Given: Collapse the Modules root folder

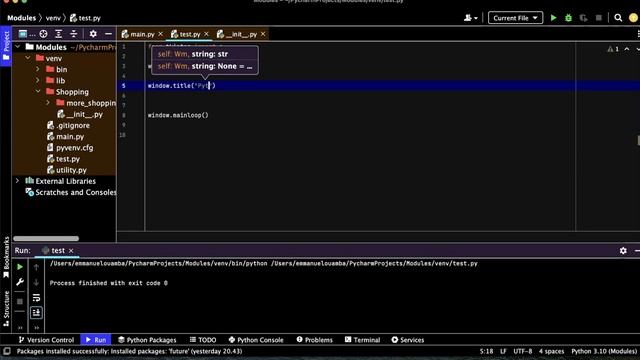Looking at the screenshot, I should [18, 47].
